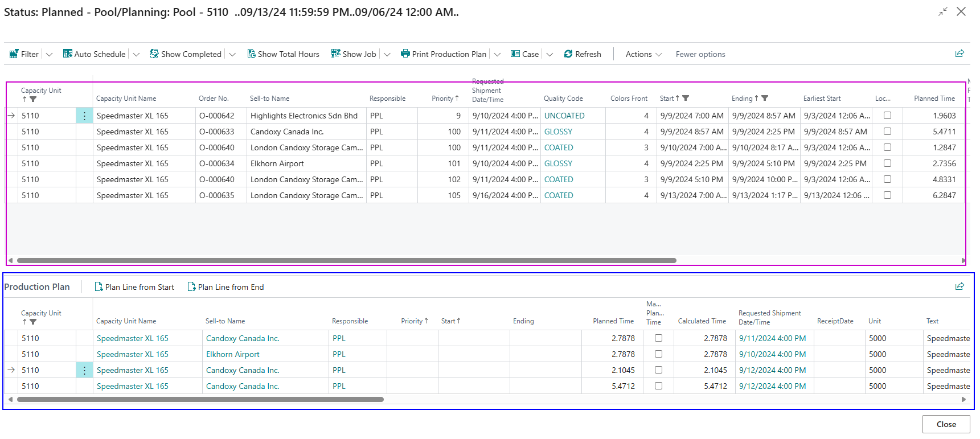Screen dimensions: 980x439
Task: Tick the Locked checkbox for order O-000642
Action: pos(887,116)
